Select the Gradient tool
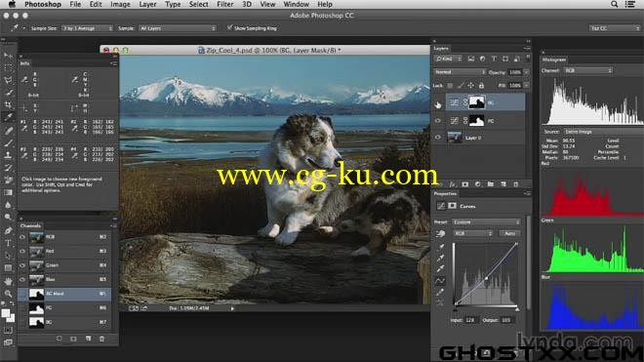644x362 pixels. click(8, 192)
